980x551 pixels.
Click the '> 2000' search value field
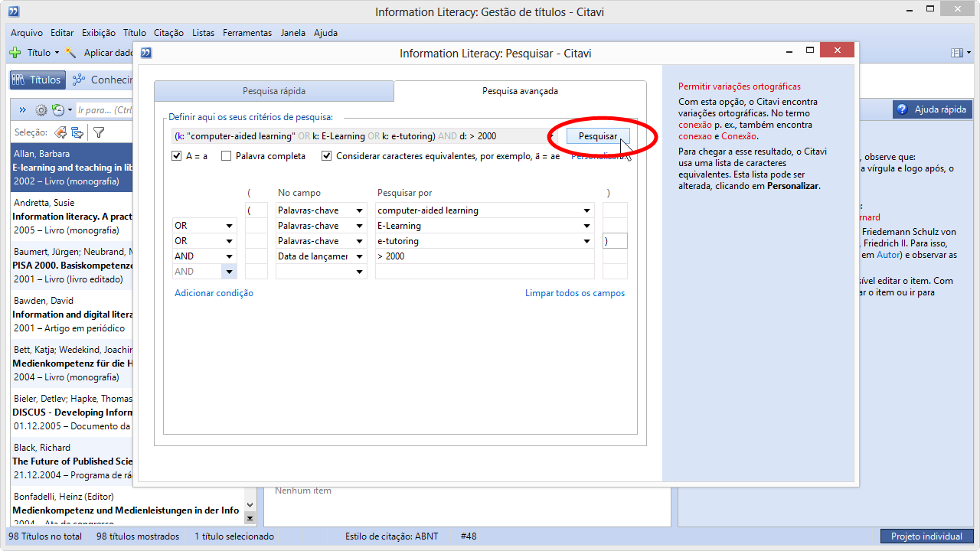tap(485, 256)
